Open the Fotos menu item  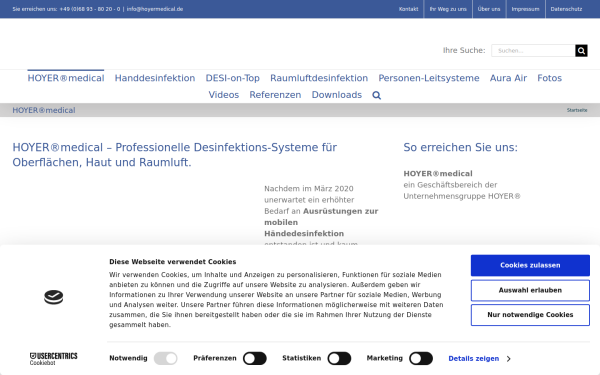[549, 78]
